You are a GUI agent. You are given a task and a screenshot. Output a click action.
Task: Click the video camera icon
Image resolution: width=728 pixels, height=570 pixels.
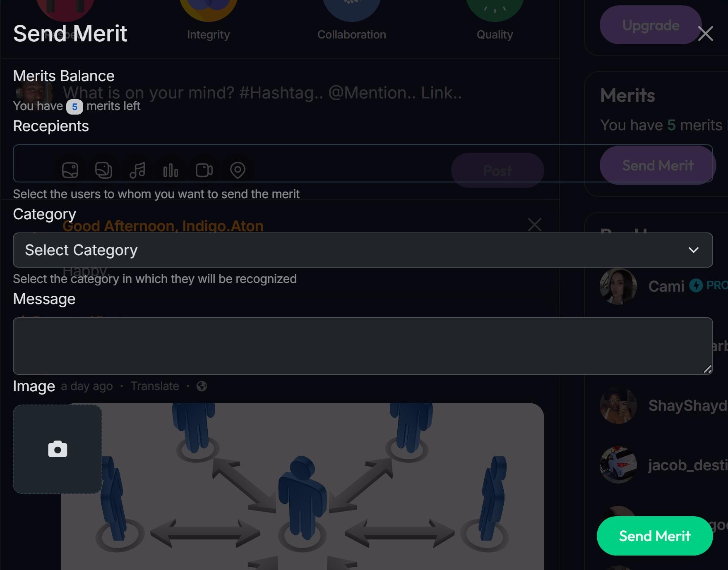(204, 170)
